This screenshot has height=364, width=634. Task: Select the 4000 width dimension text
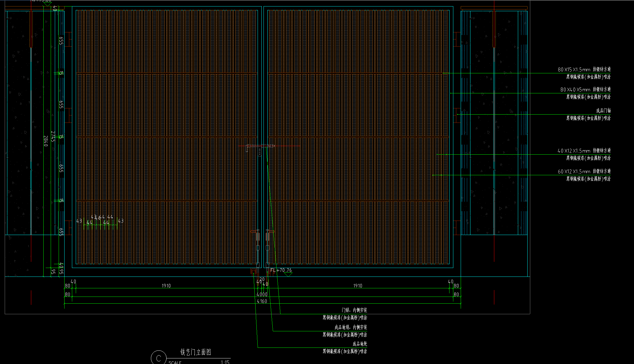262,294
